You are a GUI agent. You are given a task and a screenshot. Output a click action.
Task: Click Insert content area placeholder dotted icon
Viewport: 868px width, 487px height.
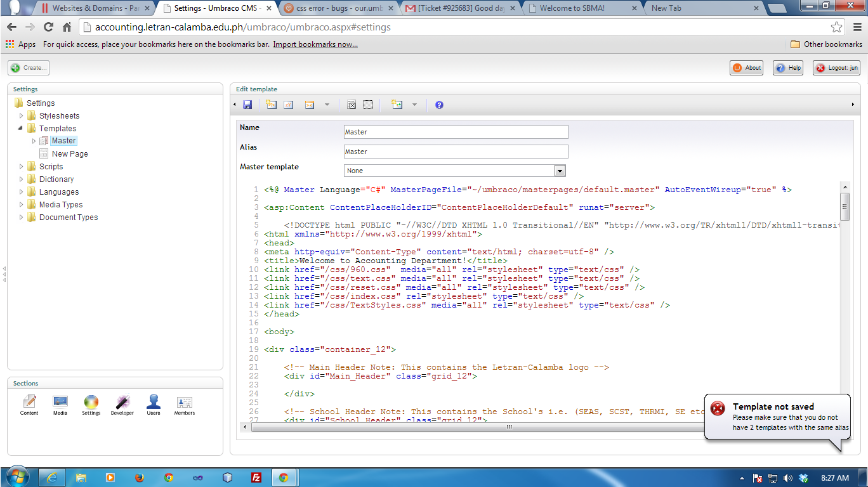pos(368,105)
